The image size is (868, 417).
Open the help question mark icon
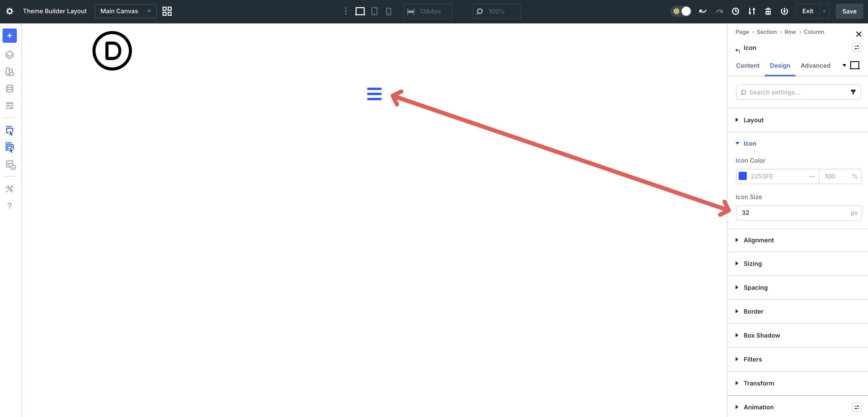(9, 206)
